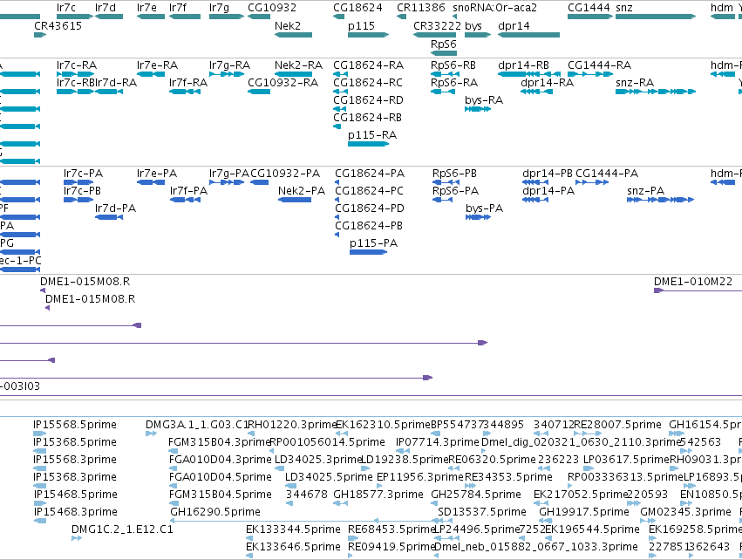The image size is (742, 560).
Task: Click the SD13537.5prime EST label
Action: tap(481, 512)
